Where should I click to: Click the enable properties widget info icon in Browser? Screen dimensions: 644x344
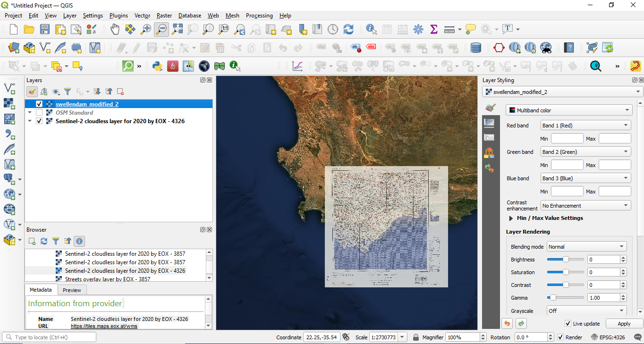point(79,241)
